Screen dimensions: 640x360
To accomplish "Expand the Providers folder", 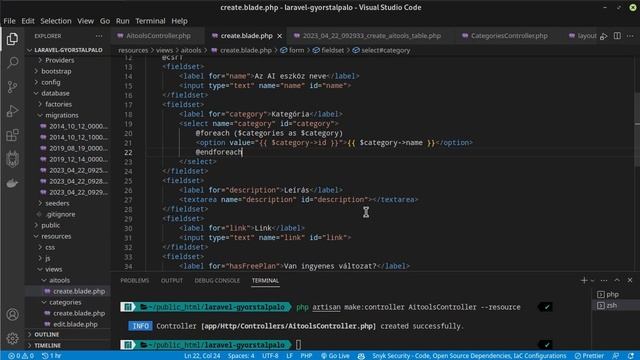I will [60, 60].
